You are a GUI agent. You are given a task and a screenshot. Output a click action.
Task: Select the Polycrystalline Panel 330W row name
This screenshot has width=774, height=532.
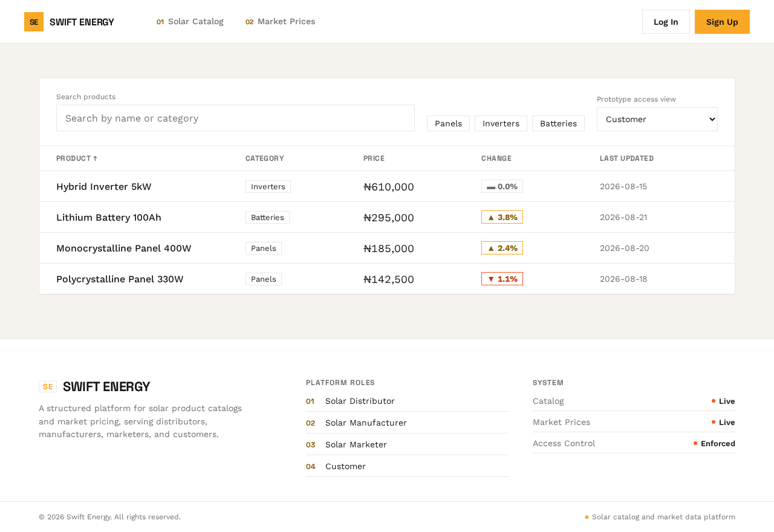click(x=120, y=279)
